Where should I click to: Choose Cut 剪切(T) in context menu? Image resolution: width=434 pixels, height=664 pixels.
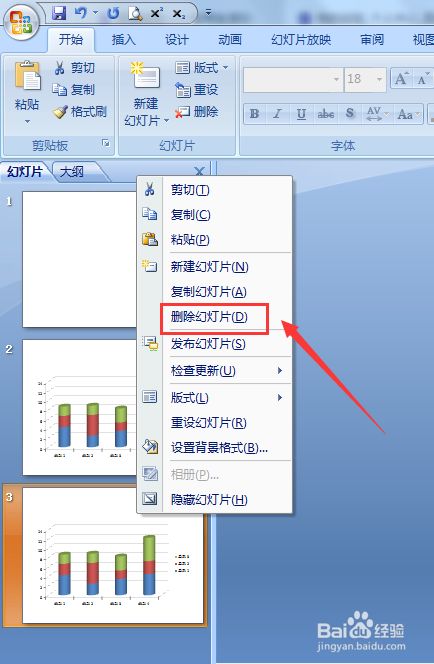[214, 190]
